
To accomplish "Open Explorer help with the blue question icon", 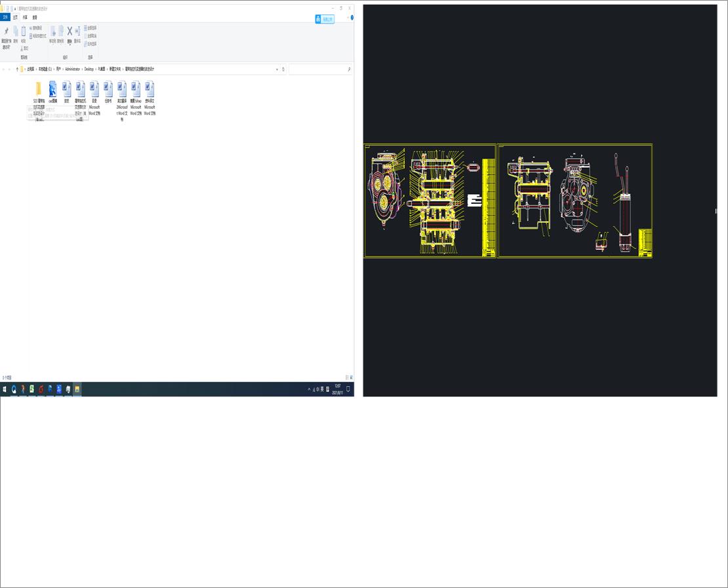I will point(352,18).
